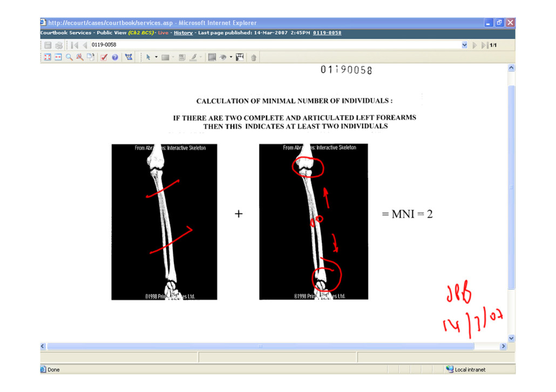
Task: Open the History link in header
Action: tap(183, 33)
